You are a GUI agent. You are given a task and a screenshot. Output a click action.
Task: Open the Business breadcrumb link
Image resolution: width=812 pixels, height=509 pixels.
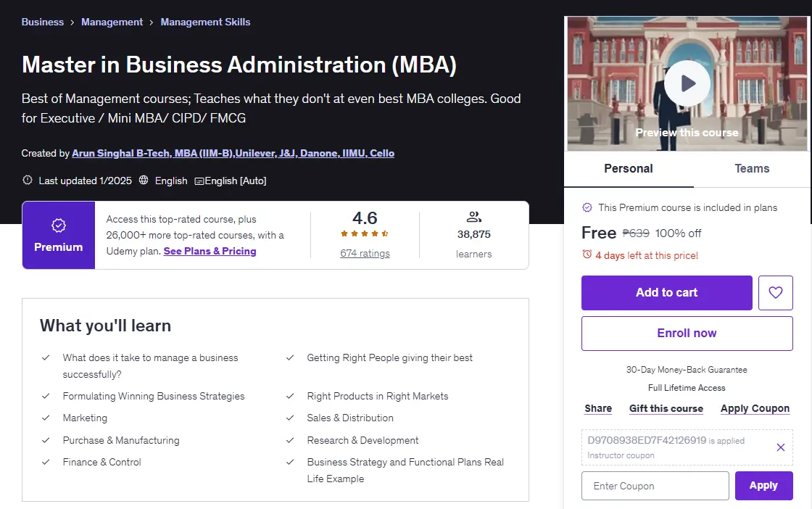pyautogui.click(x=43, y=22)
